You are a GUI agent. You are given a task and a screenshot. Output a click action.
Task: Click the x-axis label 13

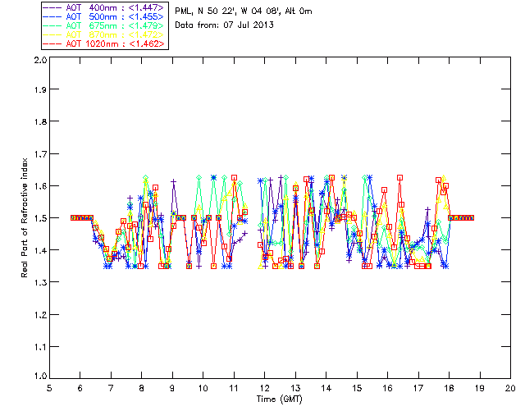[x=295, y=388]
